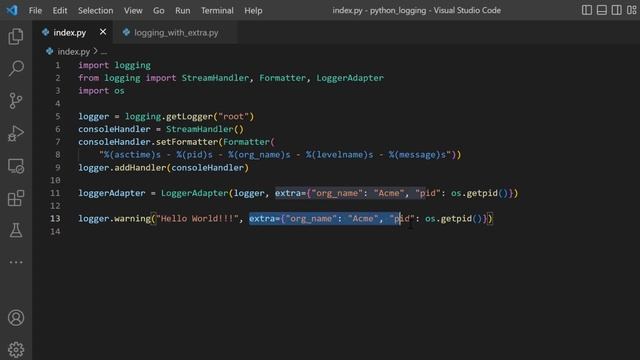Screen dimensions: 640x360
Task: Click line number 11 in gutter
Action: tap(55, 193)
